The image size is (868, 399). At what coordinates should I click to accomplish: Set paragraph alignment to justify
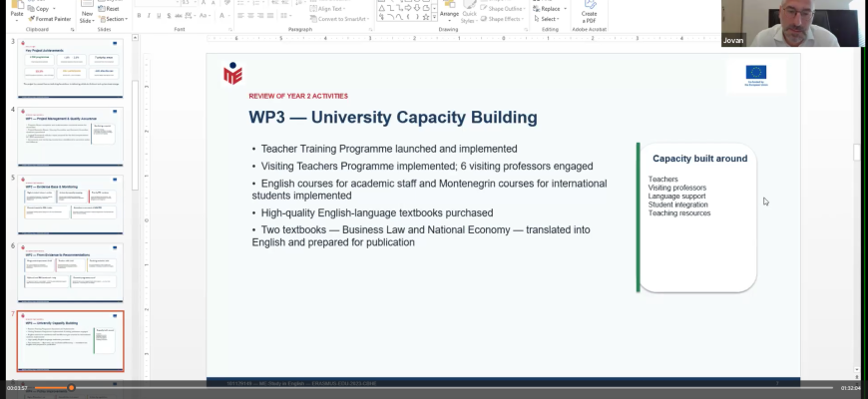[270, 16]
